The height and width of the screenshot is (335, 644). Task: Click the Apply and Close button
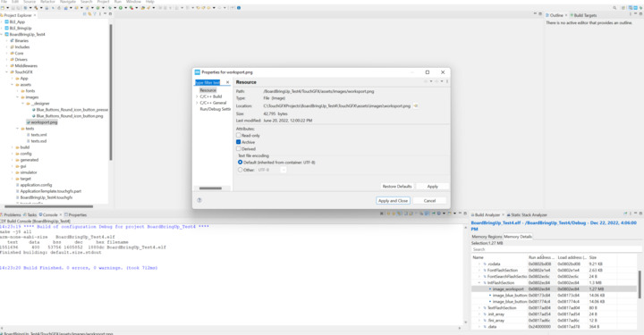(393, 200)
